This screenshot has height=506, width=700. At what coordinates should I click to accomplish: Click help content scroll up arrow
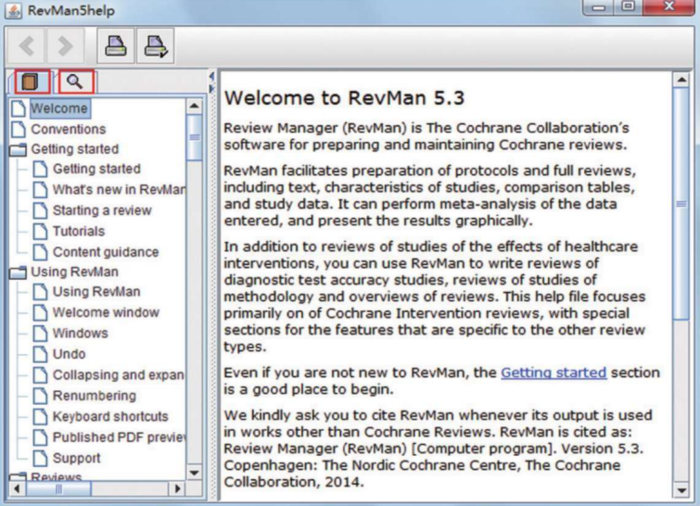pyautogui.click(x=681, y=80)
